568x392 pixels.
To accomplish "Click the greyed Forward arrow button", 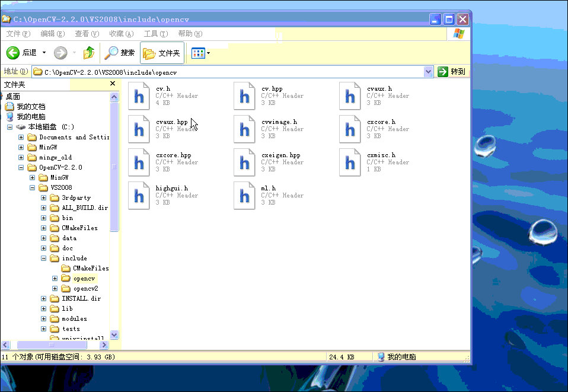I will point(60,53).
